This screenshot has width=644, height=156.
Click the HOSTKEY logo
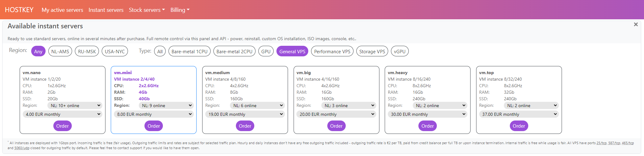(x=19, y=10)
